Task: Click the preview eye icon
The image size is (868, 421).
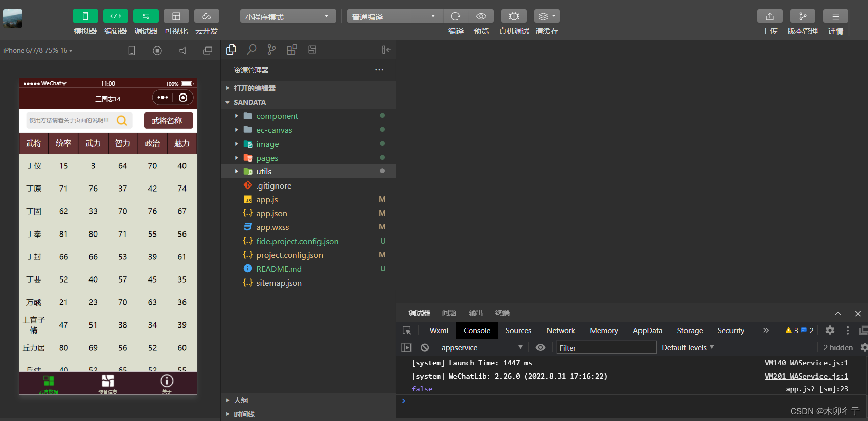Action: click(x=481, y=16)
